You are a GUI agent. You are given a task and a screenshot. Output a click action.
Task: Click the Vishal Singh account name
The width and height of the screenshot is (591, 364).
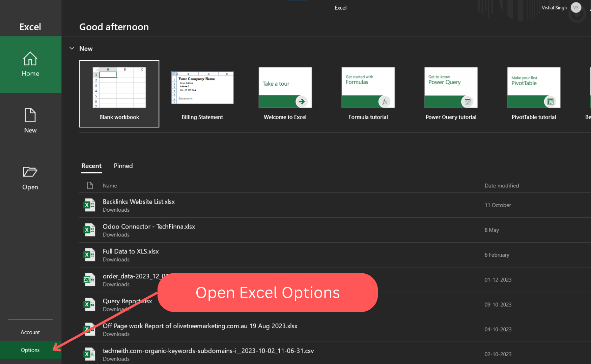tap(554, 8)
